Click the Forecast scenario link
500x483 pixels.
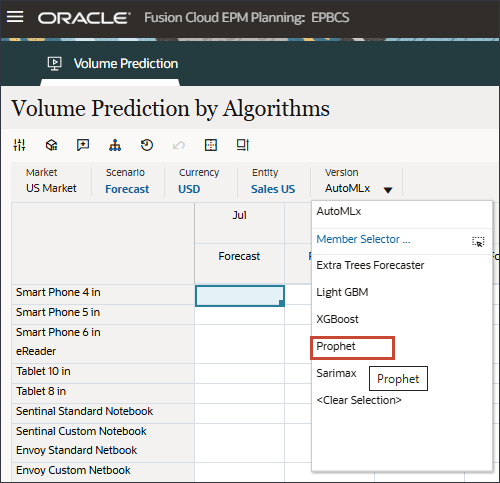(x=127, y=189)
